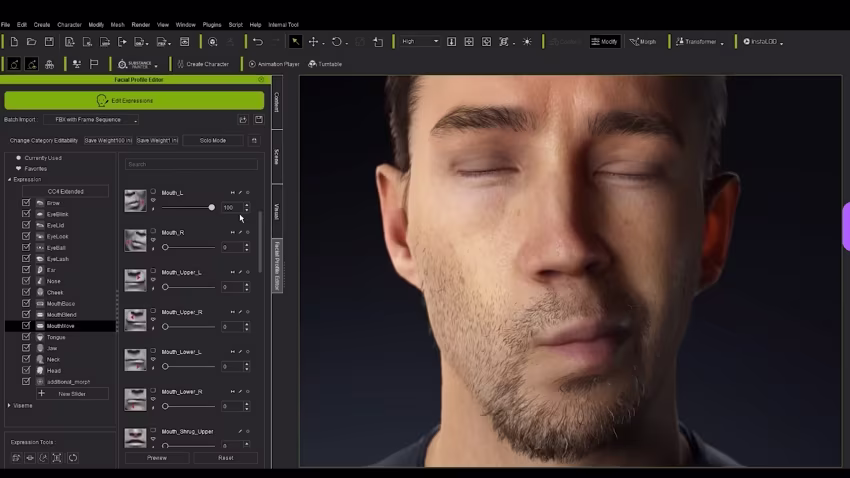The height and width of the screenshot is (478, 850).
Task: Uncheck the EyeBlink category checkbox
Action: tap(26, 214)
